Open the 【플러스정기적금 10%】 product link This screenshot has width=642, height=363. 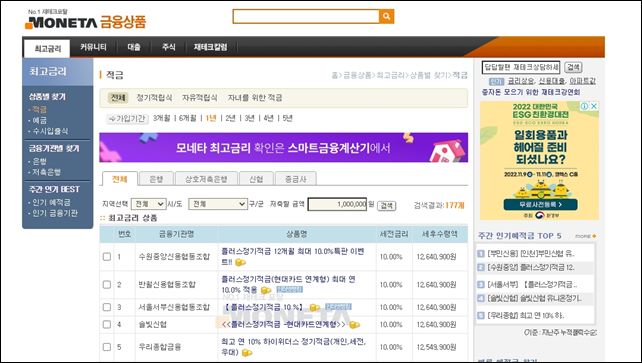(264, 307)
